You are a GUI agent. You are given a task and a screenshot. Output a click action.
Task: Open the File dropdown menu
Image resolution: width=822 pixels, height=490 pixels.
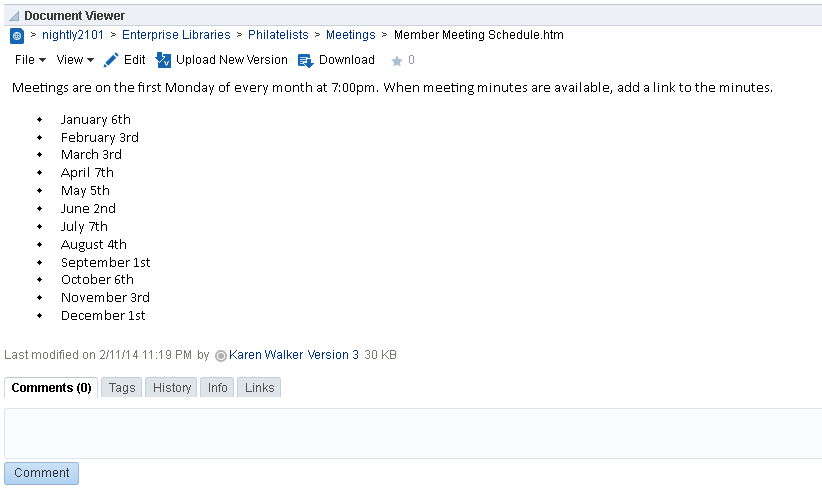click(x=30, y=60)
